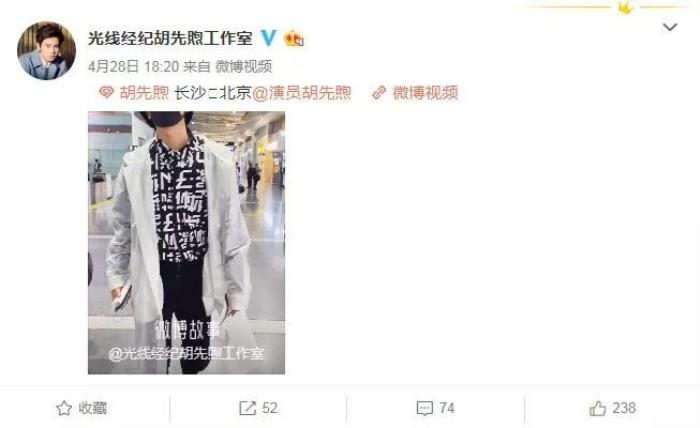Click the chain link icon before 微博视频
This screenshot has height=428, width=700.
pos(379,93)
